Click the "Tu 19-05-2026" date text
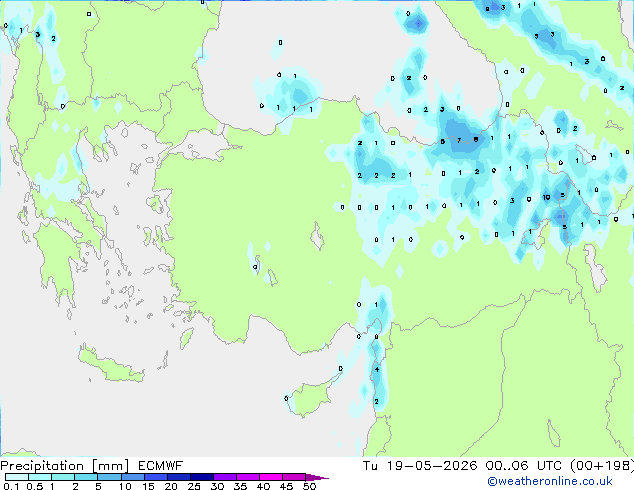The width and height of the screenshot is (634, 490). (420, 466)
